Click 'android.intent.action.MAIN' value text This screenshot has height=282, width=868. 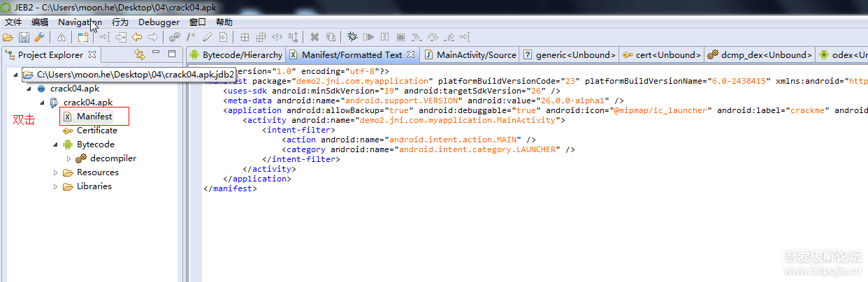coord(457,140)
